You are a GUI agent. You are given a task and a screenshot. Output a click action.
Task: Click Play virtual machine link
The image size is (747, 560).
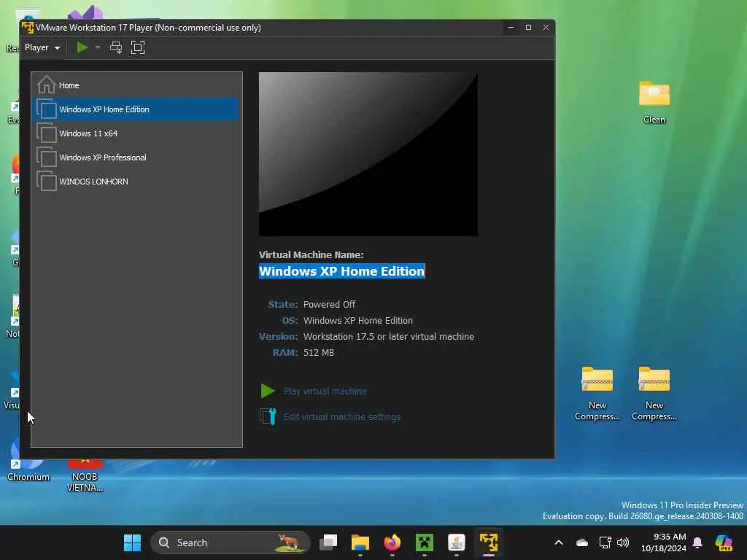point(325,392)
